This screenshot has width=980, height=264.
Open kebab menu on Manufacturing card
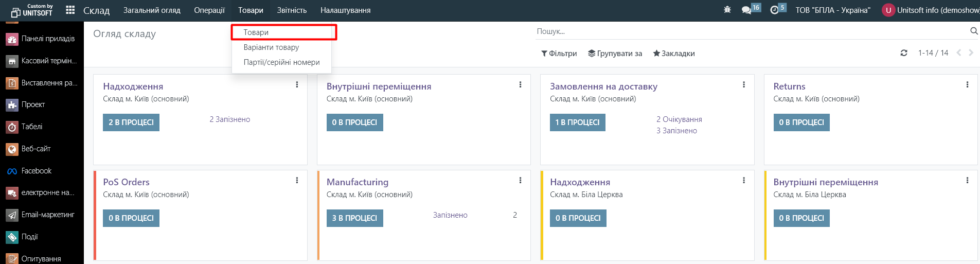click(520, 180)
